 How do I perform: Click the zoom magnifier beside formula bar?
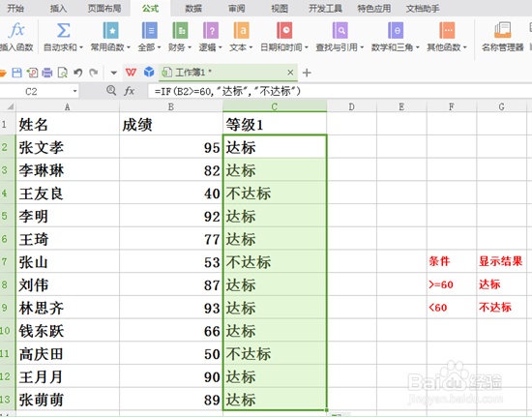[111, 90]
